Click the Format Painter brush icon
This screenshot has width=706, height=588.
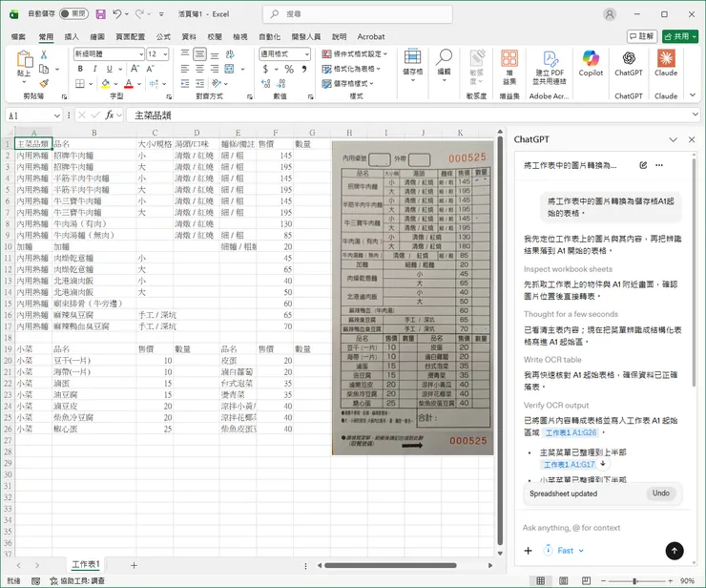click(x=44, y=83)
